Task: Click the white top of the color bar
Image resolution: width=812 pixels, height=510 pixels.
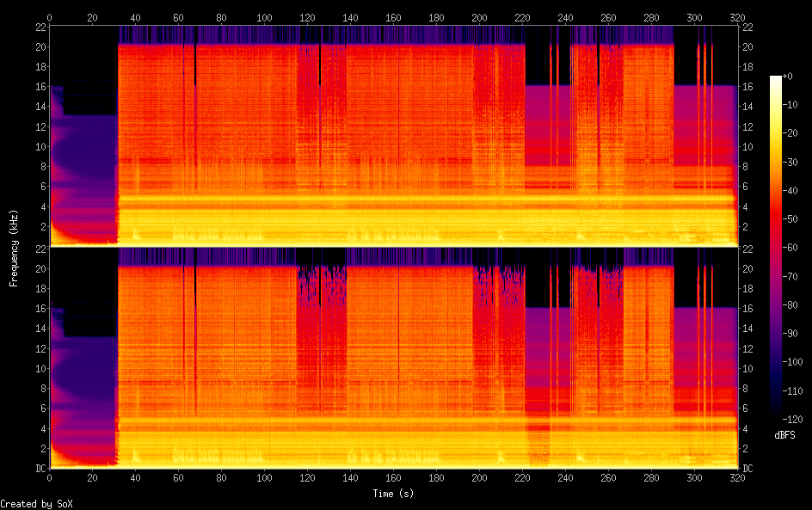Action: tap(776, 79)
